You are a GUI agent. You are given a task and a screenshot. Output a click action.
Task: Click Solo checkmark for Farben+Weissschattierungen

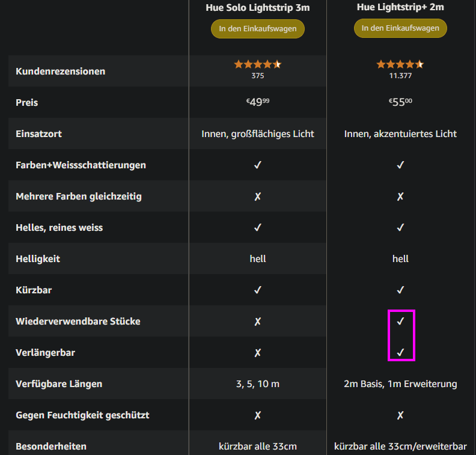tap(258, 165)
